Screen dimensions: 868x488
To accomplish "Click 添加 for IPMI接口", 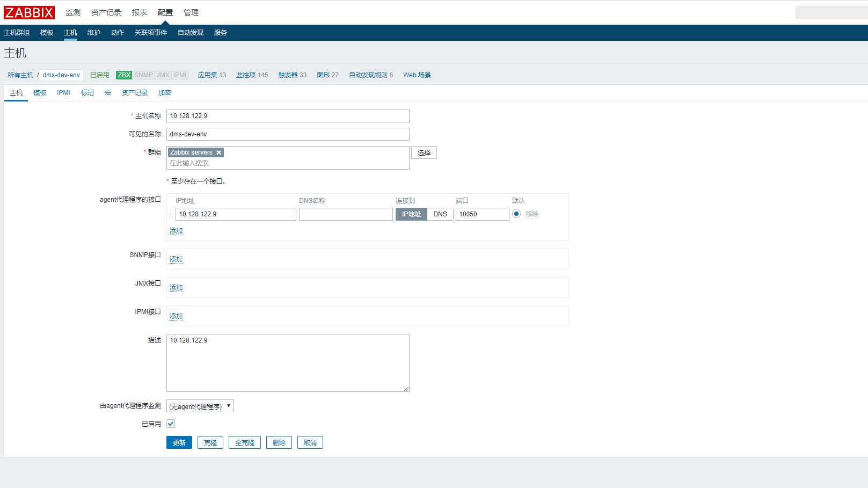I will 176,316.
